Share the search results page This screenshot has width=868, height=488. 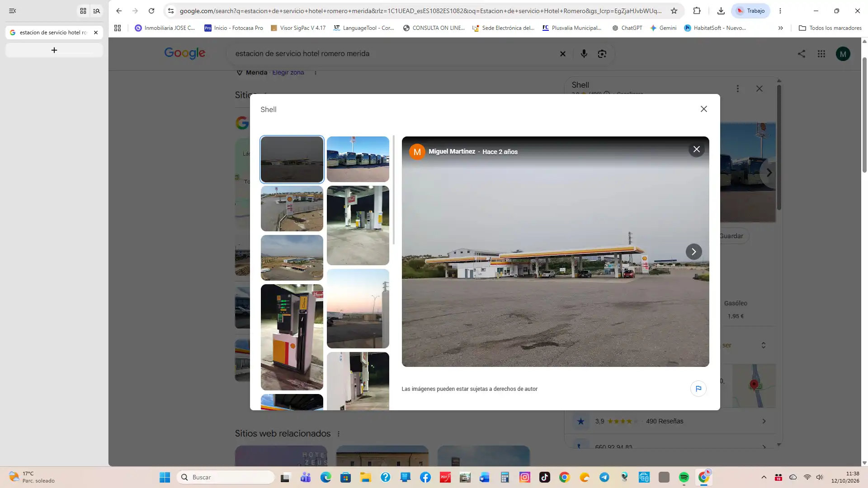pyautogui.click(x=802, y=54)
